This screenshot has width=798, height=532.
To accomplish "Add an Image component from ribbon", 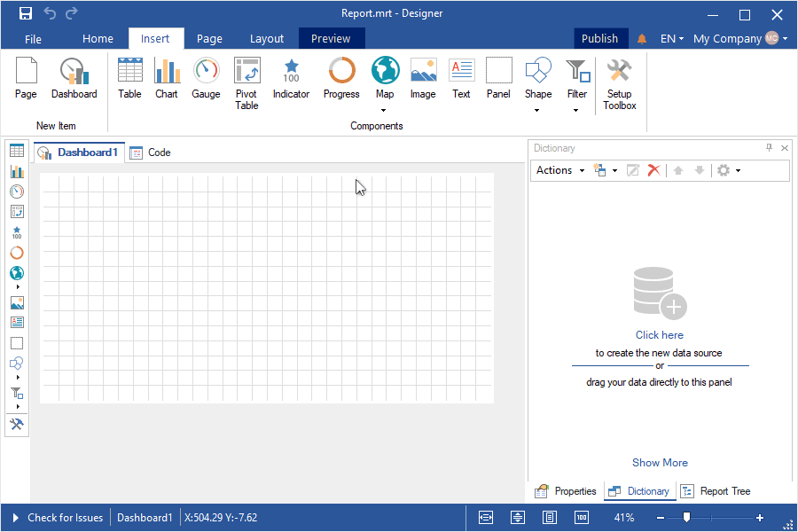I will [423, 78].
